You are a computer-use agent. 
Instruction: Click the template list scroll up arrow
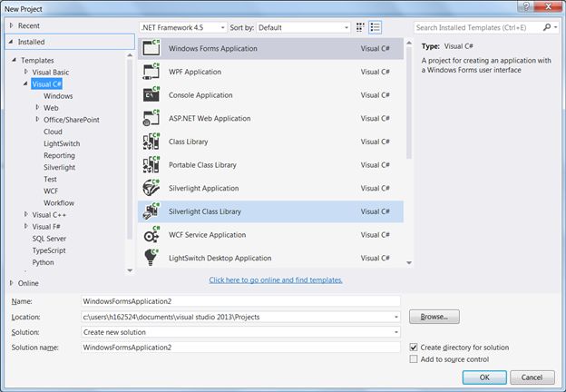tap(409, 43)
